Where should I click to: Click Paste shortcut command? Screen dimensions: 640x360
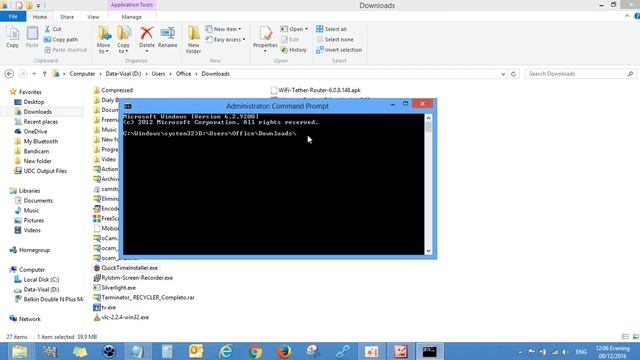point(66,50)
